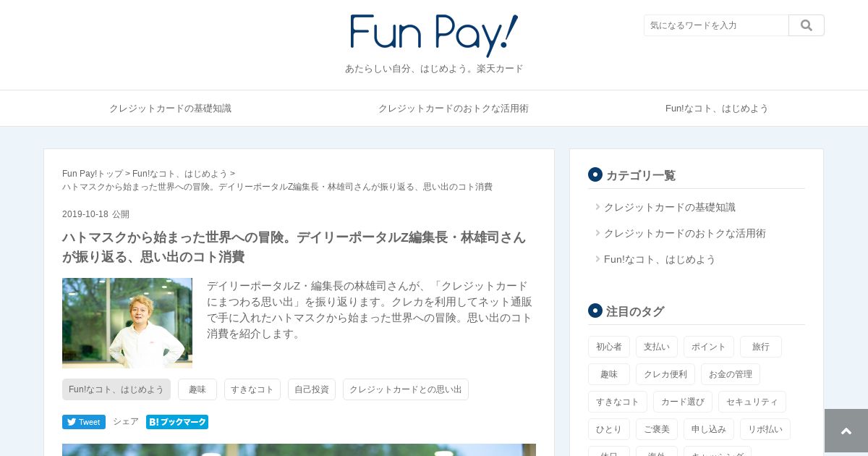Select article tag クレジットカードとの思い出

(406, 389)
